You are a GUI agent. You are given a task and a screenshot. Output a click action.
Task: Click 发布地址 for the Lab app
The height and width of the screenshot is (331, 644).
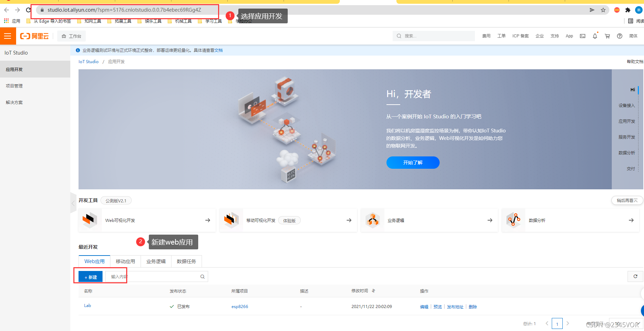coord(455,307)
